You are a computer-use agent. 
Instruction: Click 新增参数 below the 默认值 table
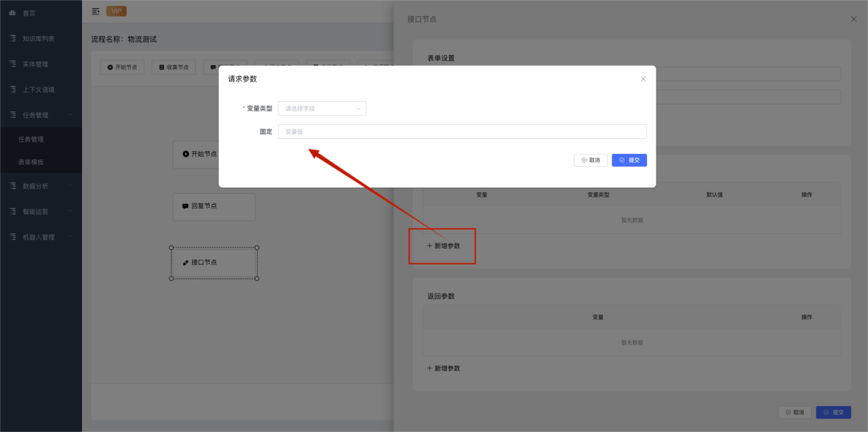pyautogui.click(x=443, y=246)
